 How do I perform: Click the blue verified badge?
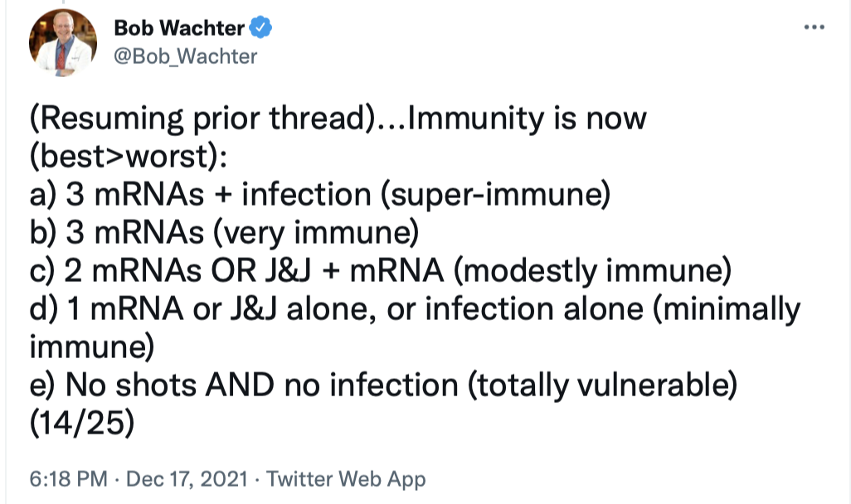tap(260, 28)
